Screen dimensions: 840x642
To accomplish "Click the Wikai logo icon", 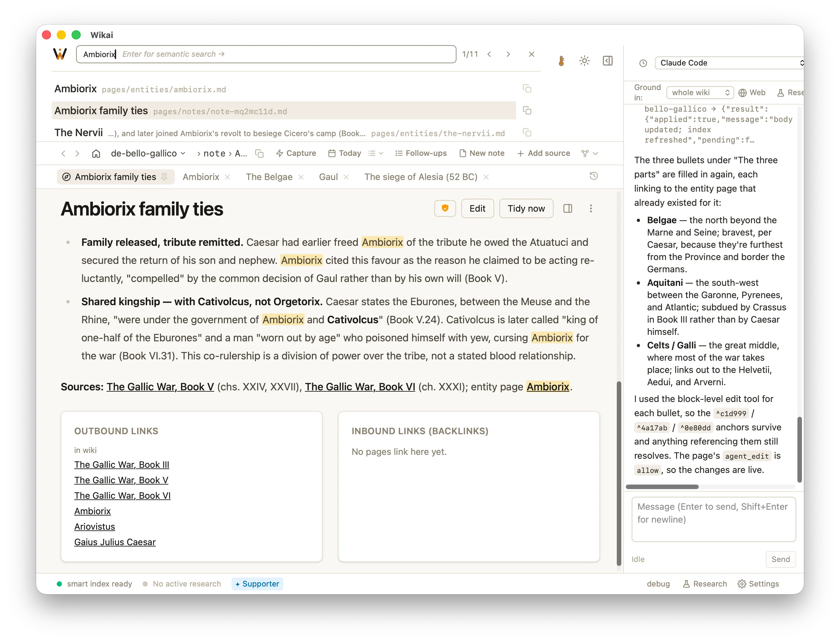I will (60, 54).
